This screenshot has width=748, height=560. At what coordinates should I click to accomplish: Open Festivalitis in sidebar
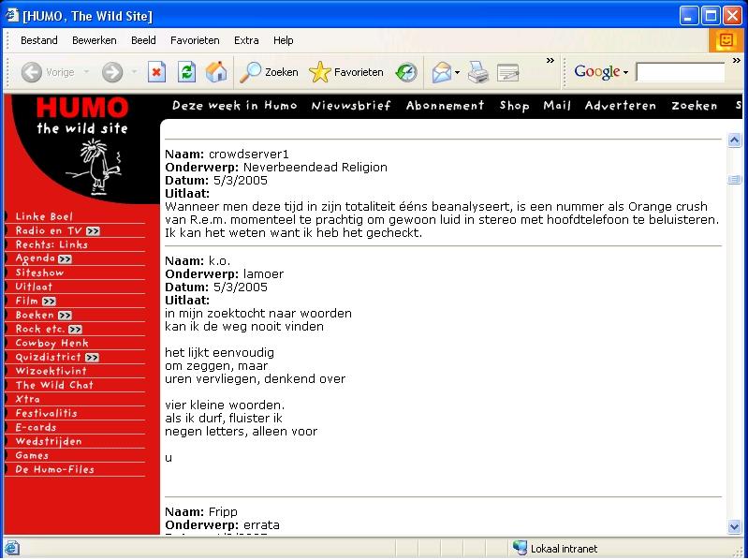(46, 414)
